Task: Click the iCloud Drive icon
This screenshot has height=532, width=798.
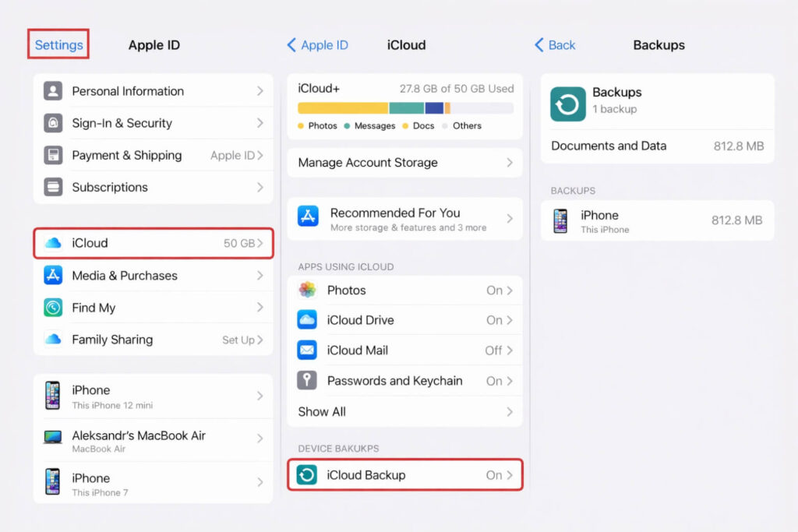Action: 306,320
